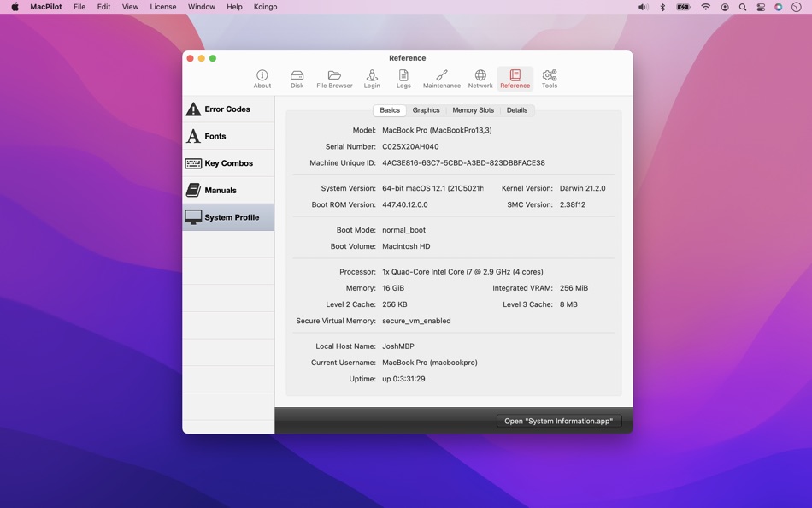Click the uptime value up 0:3:31:29

[403, 379]
